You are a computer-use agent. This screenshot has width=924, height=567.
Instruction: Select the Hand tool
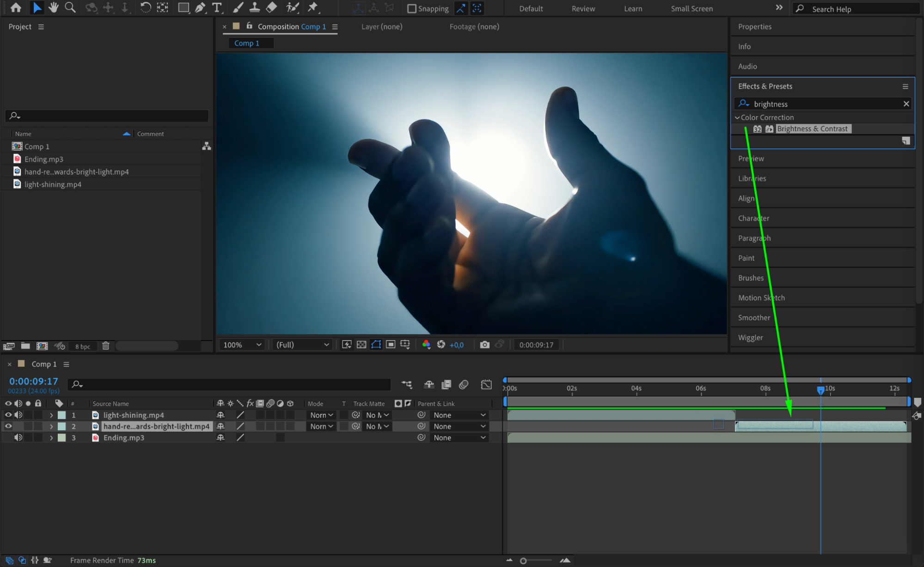pyautogui.click(x=53, y=7)
